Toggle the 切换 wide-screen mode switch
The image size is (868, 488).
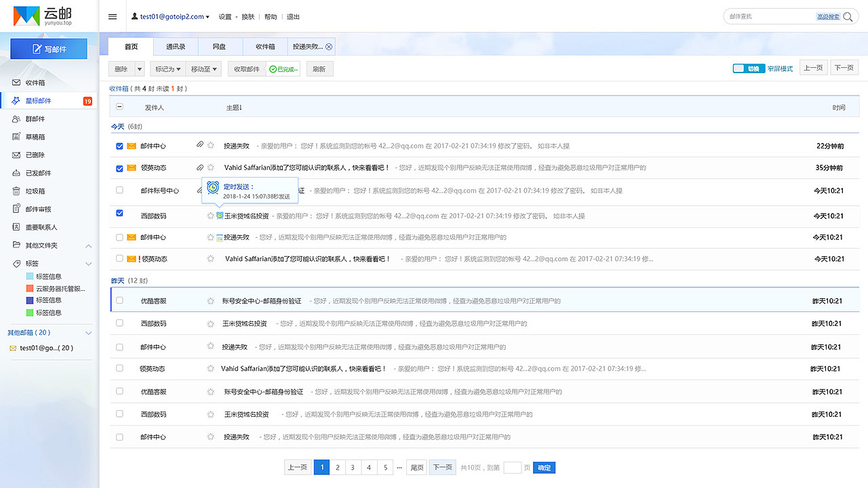point(748,68)
